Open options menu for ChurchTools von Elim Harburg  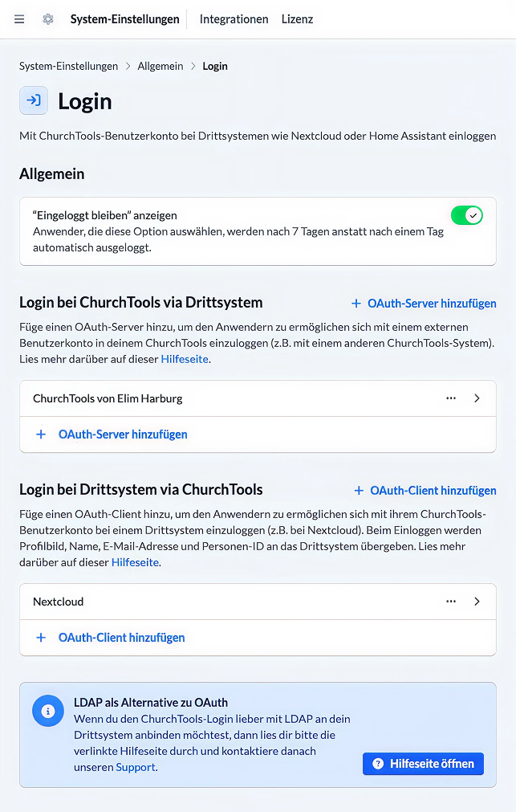(x=451, y=398)
